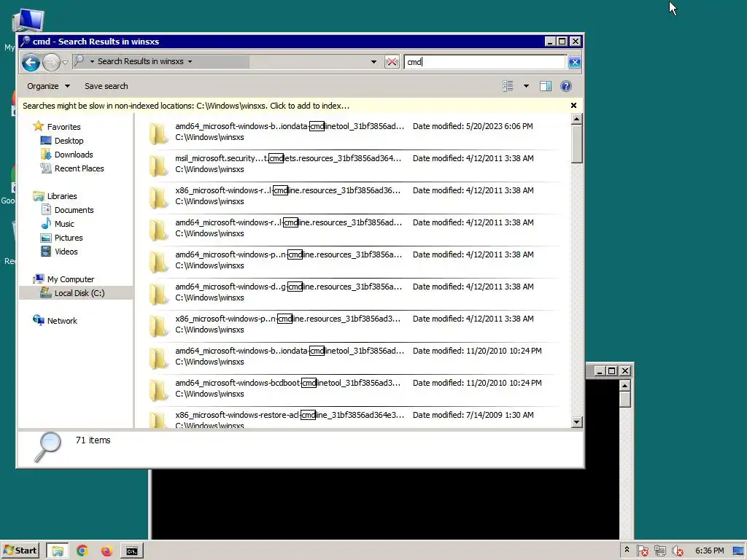Click the index notification message bar

click(x=186, y=106)
